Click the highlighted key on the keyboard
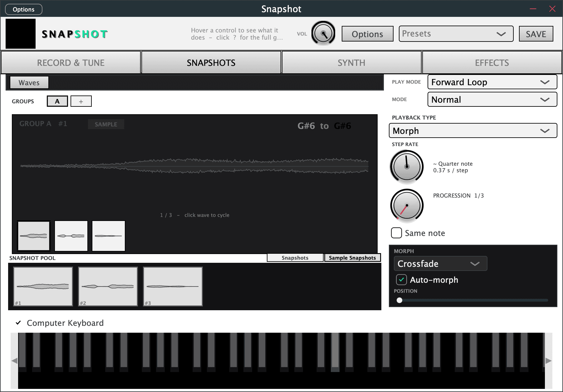 [x=335, y=352]
